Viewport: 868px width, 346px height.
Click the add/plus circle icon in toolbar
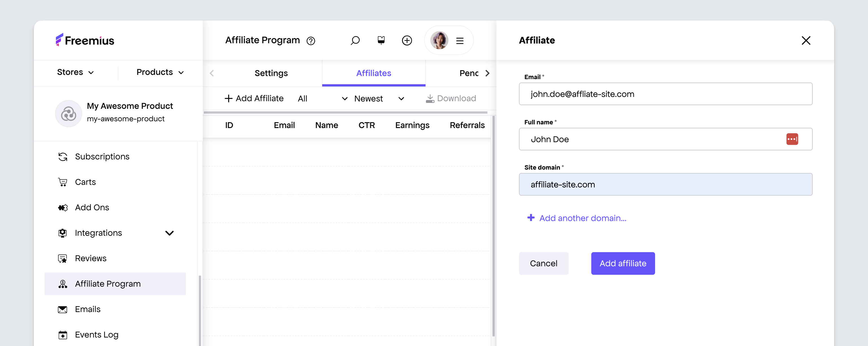point(407,40)
